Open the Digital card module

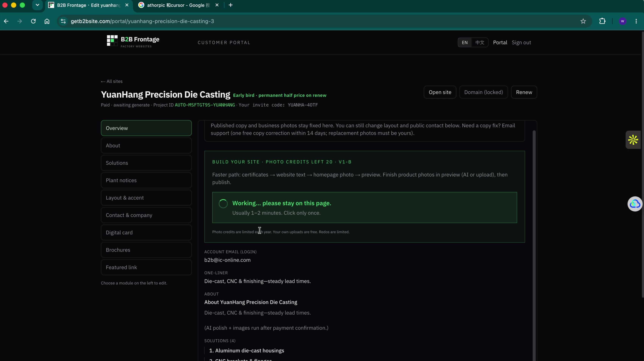tap(146, 232)
